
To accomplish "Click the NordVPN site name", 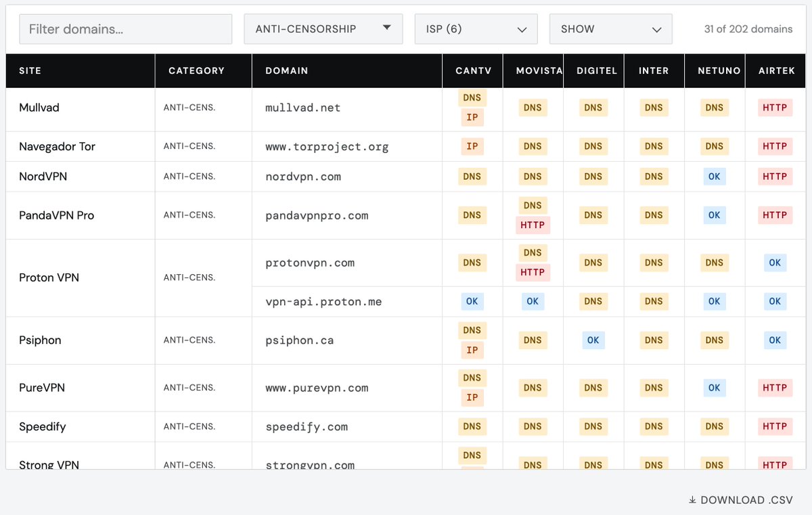I will click(x=43, y=177).
